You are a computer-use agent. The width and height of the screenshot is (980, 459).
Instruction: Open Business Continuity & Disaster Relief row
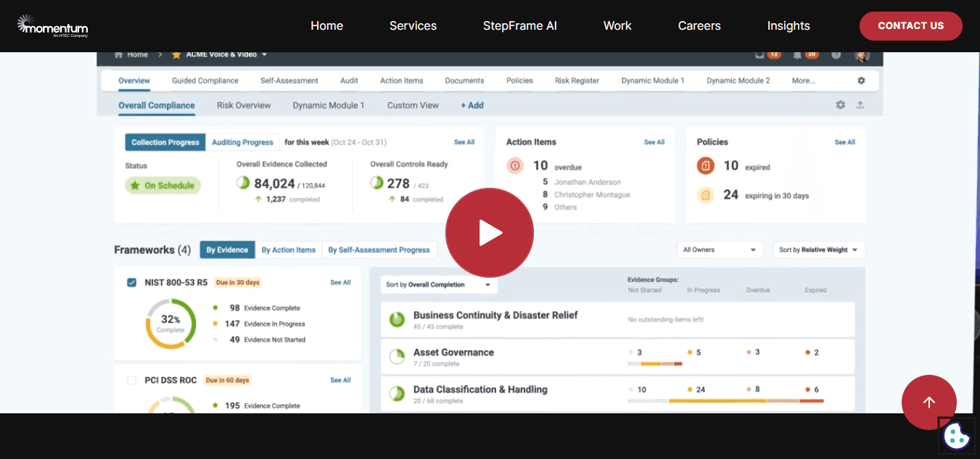(x=618, y=320)
